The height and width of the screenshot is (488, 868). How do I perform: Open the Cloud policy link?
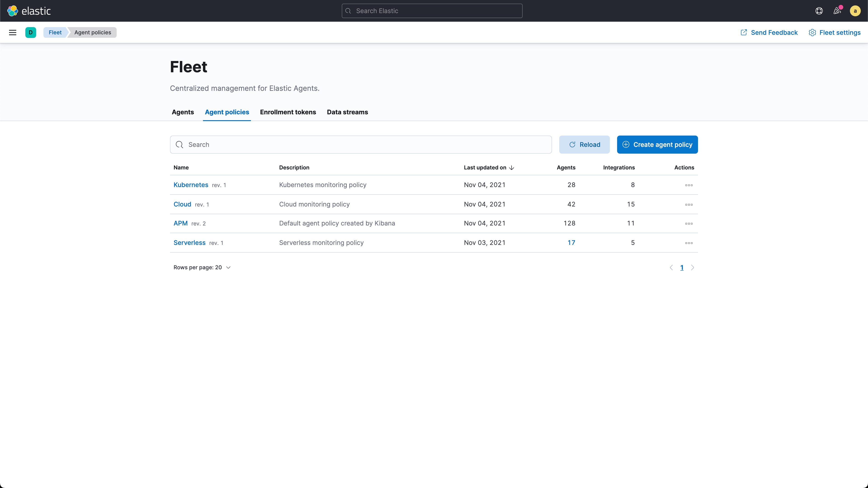coord(182,204)
